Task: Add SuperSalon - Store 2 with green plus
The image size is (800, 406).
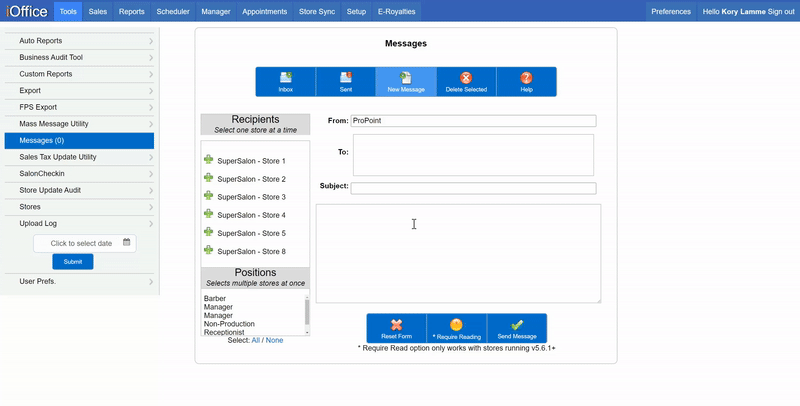Action: pos(208,178)
